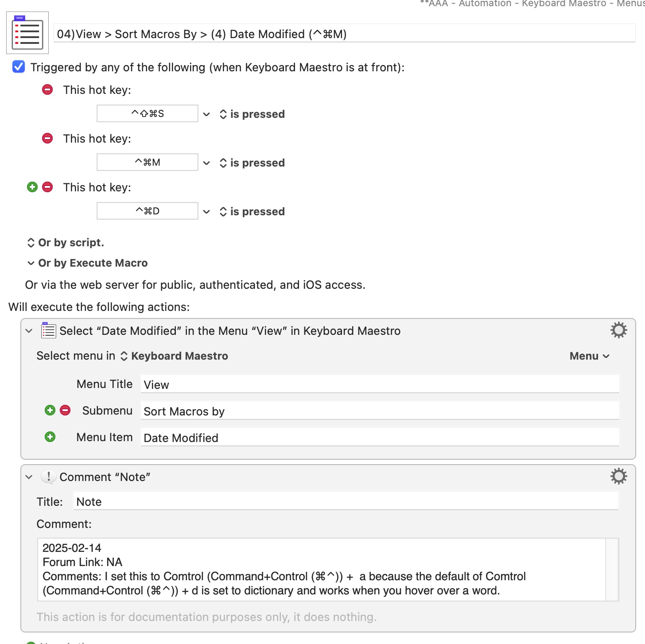Click the Submenu field 'Sort Macros by'
Image resolution: width=645 pixels, height=644 pixels.
(x=380, y=411)
